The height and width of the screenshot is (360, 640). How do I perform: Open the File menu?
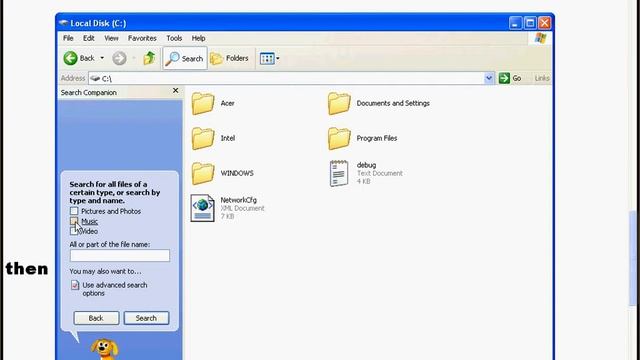(x=68, y=38)
